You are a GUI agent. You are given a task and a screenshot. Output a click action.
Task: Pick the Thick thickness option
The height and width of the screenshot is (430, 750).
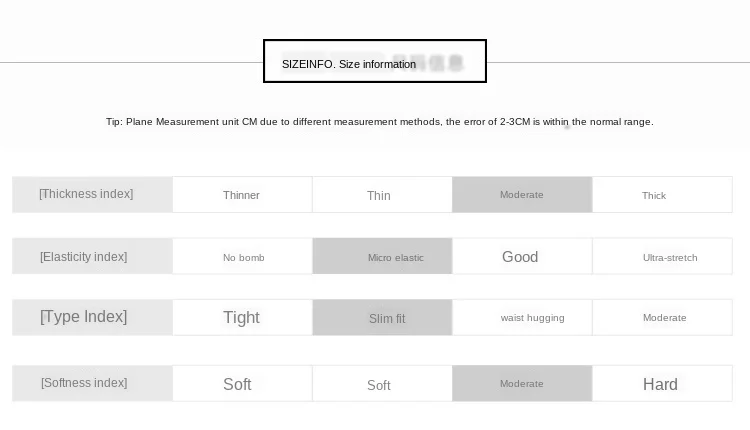(662, 195)
